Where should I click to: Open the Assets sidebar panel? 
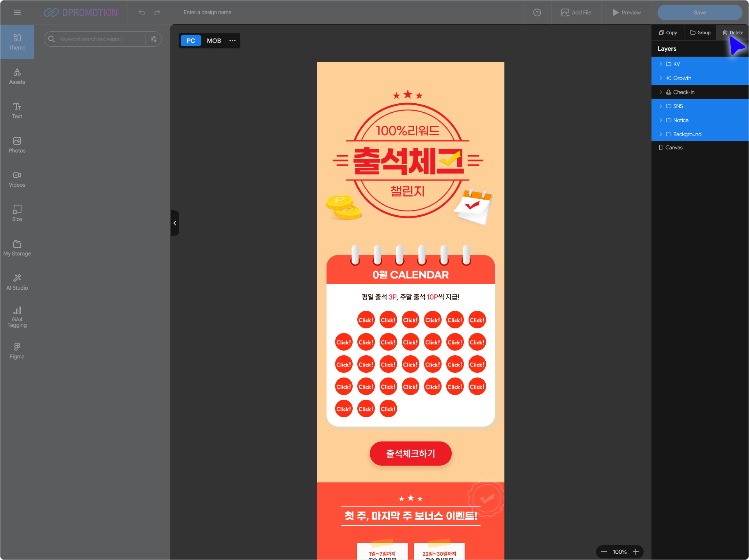pos(17,76)
